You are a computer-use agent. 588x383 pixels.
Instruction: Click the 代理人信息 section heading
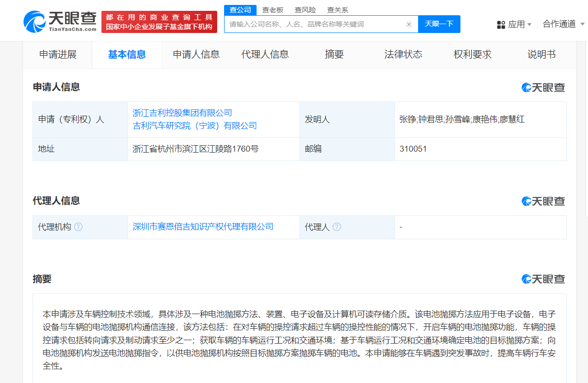coord(56,201)
